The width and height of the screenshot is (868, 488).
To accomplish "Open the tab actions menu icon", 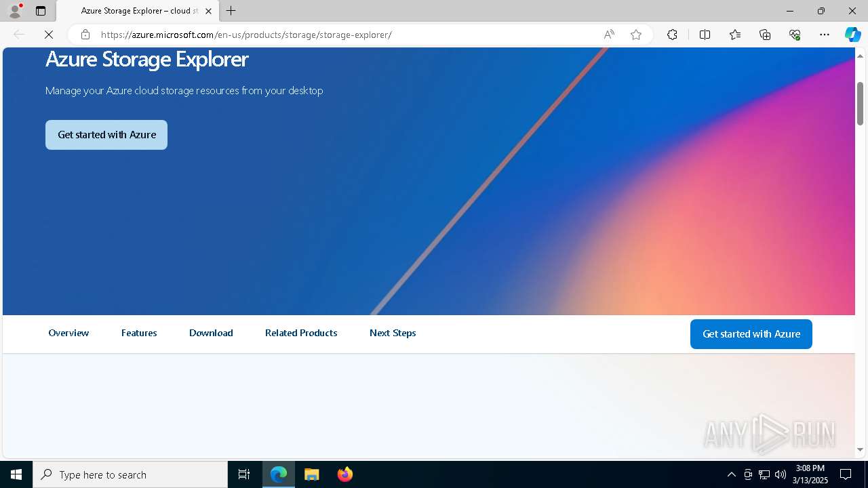I will (41, 11).
